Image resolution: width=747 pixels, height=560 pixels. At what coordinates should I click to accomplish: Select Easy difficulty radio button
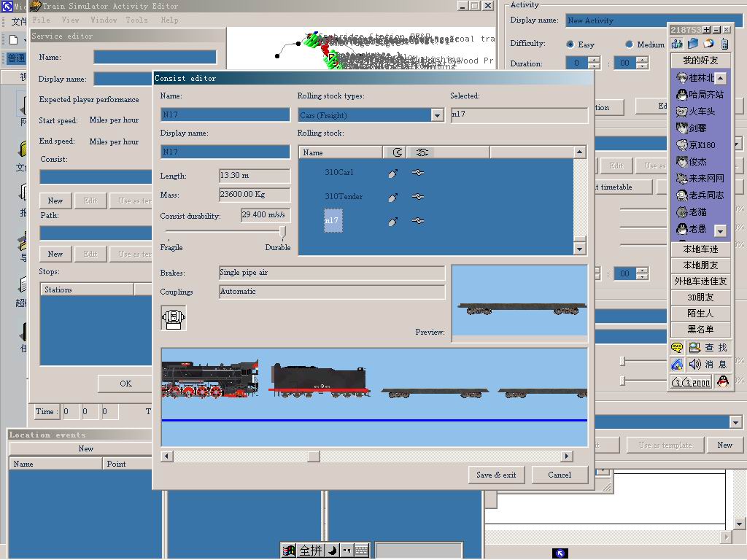pos(570,44)
